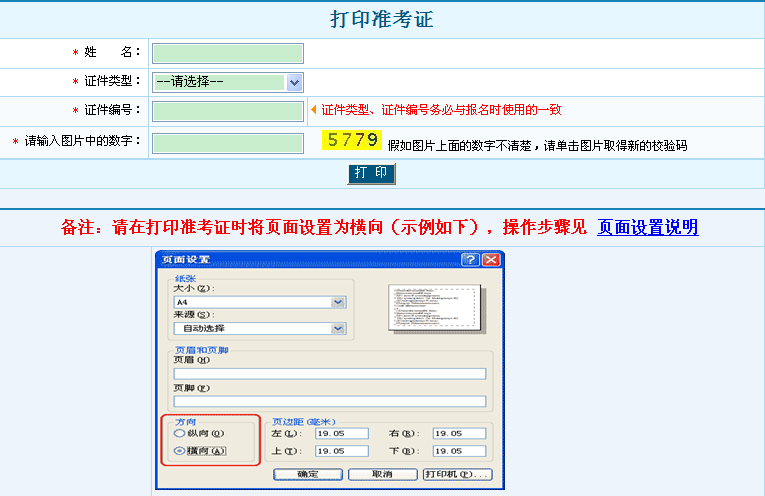Select the 横向 landscape radio button

coord(179,451)
